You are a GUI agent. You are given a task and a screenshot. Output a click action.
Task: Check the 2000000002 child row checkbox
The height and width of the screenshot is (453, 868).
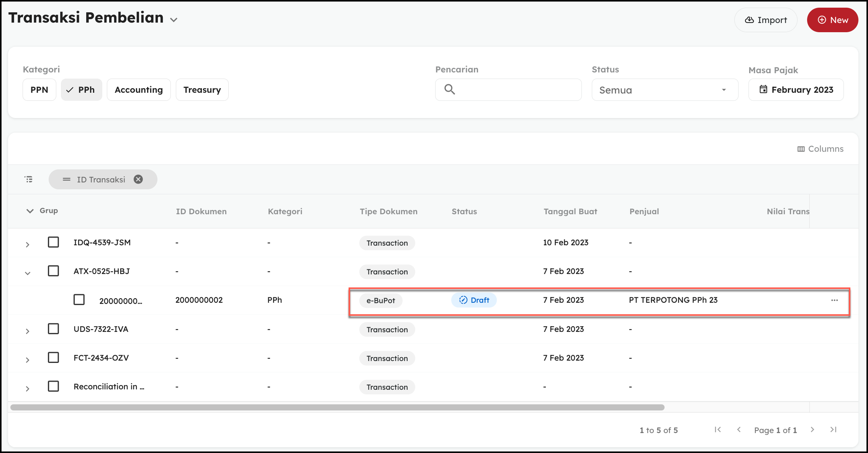[x=79, y=300]
